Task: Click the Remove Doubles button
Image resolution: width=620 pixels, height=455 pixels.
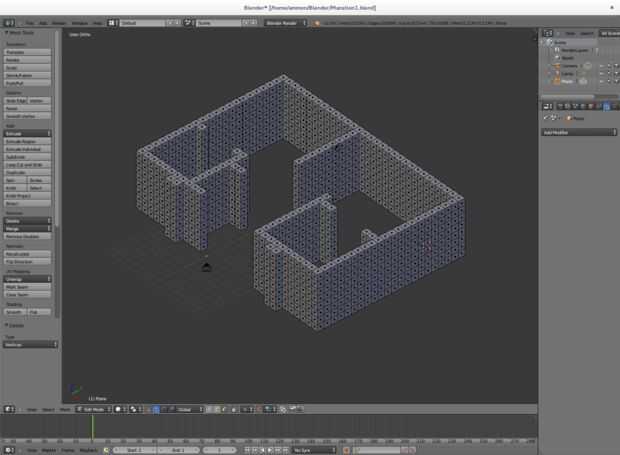Action: coord(27,236)
